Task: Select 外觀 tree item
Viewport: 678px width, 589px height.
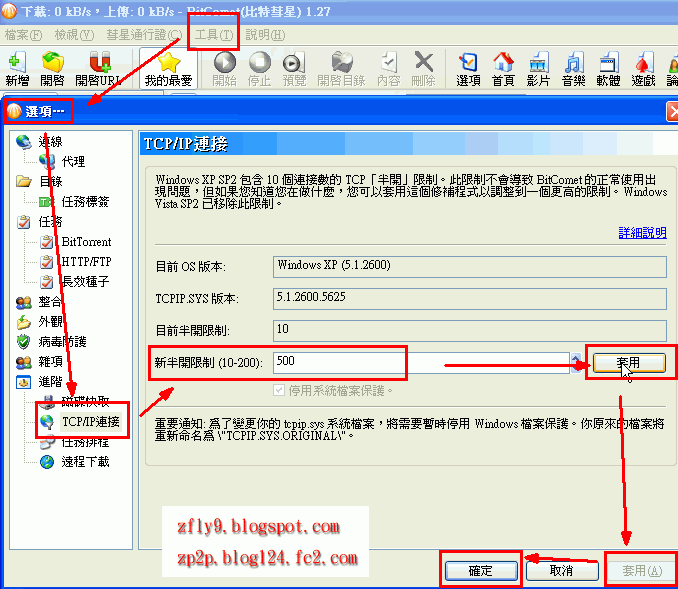Action: (50, 321)
